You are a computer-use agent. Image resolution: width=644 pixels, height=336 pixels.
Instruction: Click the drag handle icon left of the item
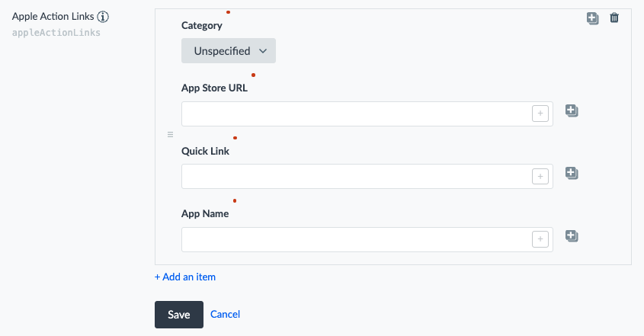pyautogui.click(x=171, y=134)
